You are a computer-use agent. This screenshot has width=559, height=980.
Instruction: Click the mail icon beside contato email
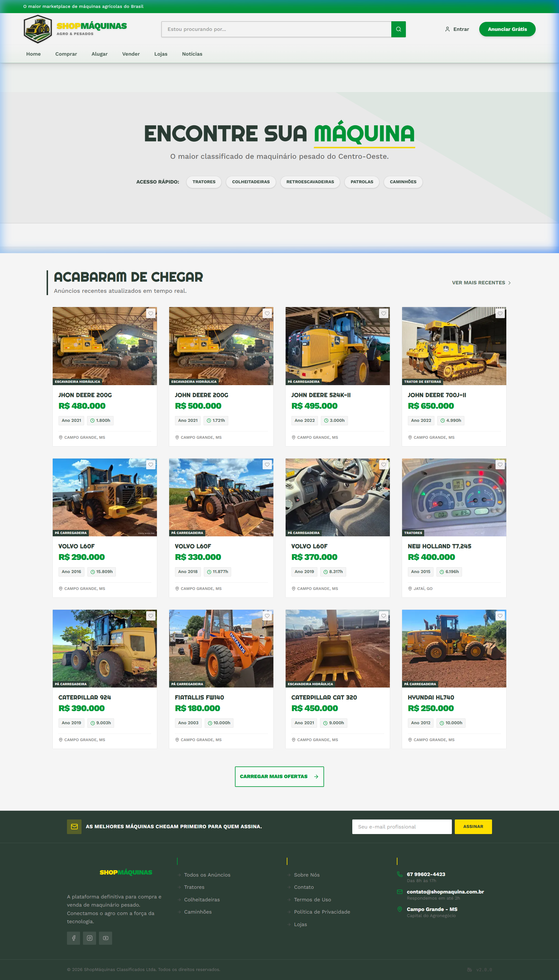tap(400, 892)
